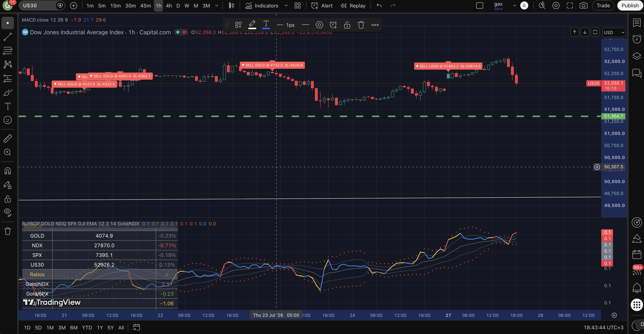Add symbol with the plus button

(74, 5)
